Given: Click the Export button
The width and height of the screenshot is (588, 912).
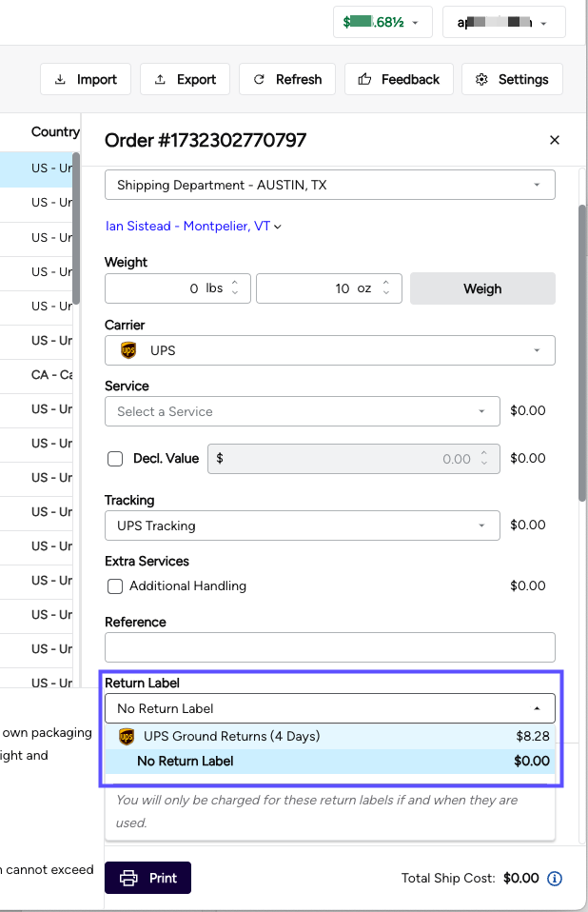Looking at the screenshot, I should tap(185, 79).
